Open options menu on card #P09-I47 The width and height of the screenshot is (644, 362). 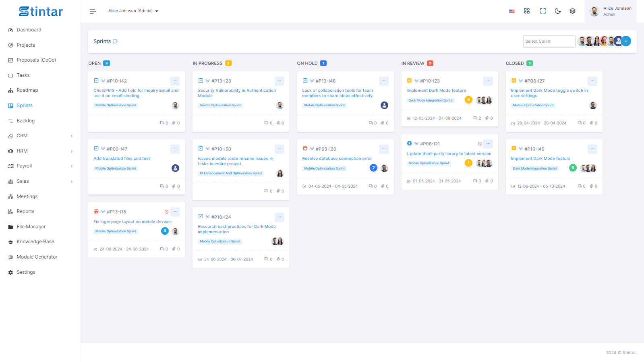(175, 149)
